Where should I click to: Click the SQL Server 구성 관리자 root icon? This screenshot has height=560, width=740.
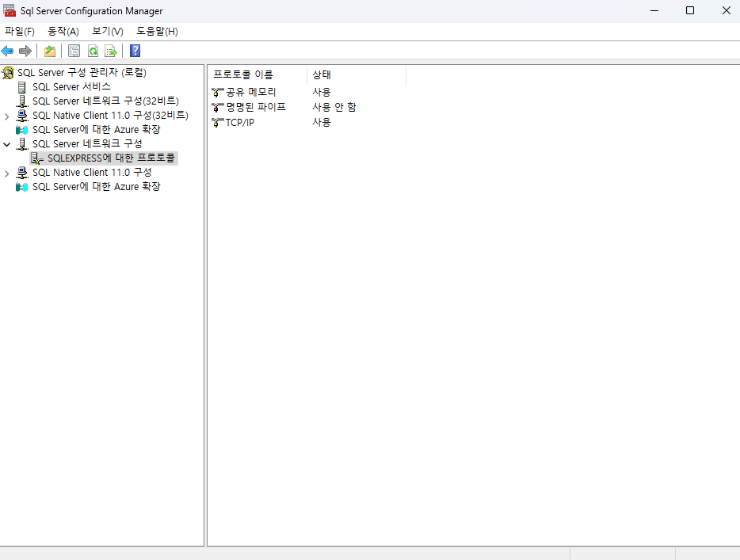8,73
